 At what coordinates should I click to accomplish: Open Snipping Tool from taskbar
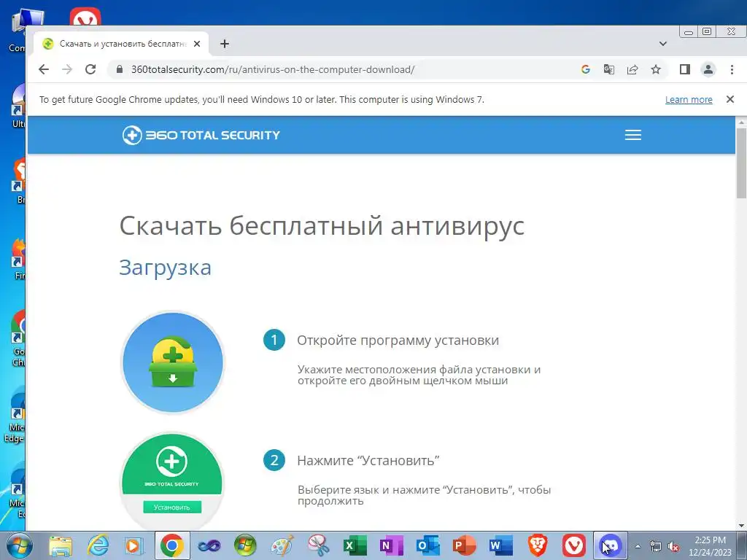tap(318, 545)
